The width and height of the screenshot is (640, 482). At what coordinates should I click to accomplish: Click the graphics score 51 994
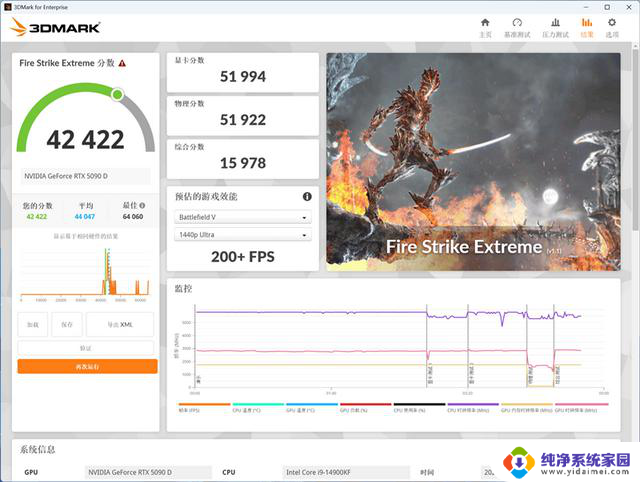point(243,76)
